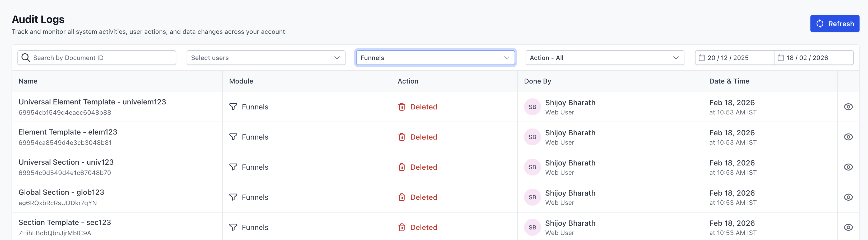This screenshot has width=868, height=240.
Task: Click the refresh icon in Refresh button
Action: click(x=820, y=24)
